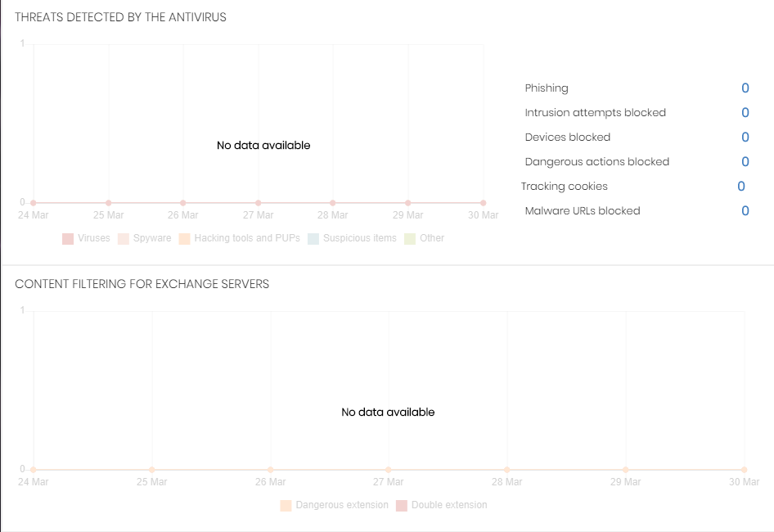
Task: Click the 25 Mar Exchange chart point
Action: click(x=152, y=470)
